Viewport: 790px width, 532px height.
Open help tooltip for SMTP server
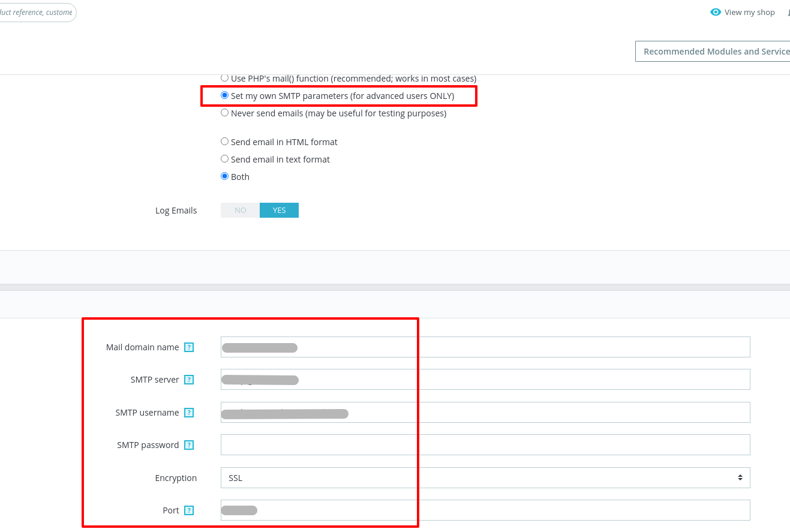(189, 380)
